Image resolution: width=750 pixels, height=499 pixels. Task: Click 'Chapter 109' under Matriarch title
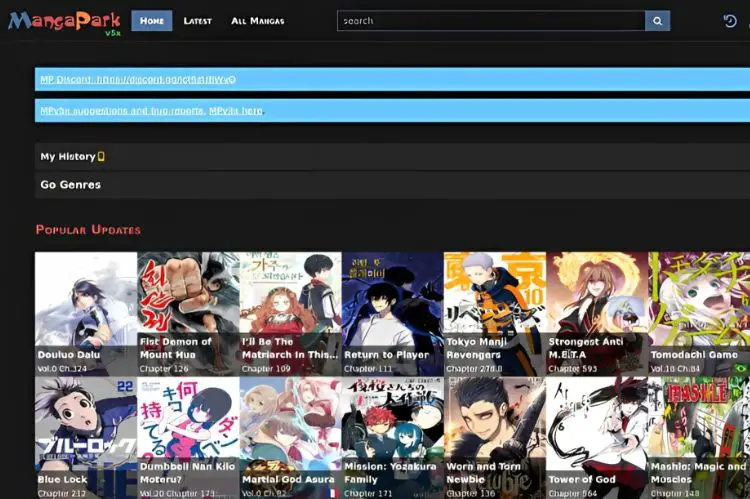[x=266, y=369]
